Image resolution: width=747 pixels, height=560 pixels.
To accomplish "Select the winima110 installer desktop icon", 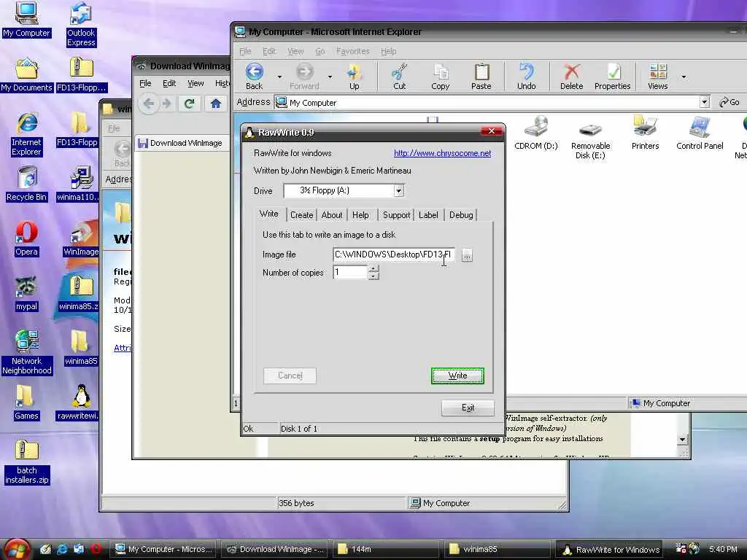I will pyautogui.click(x=79, y=184).
